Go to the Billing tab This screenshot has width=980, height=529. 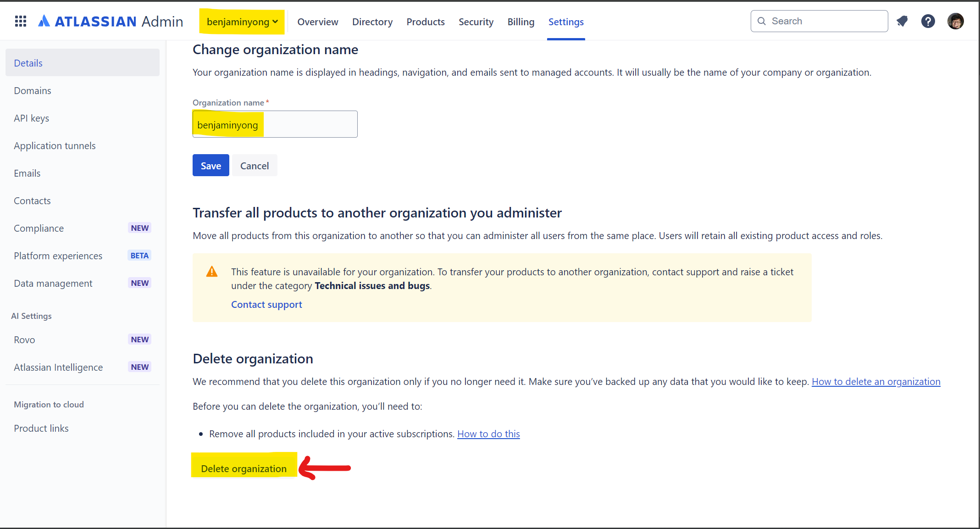pyautogui.click(x=521, y=22)
